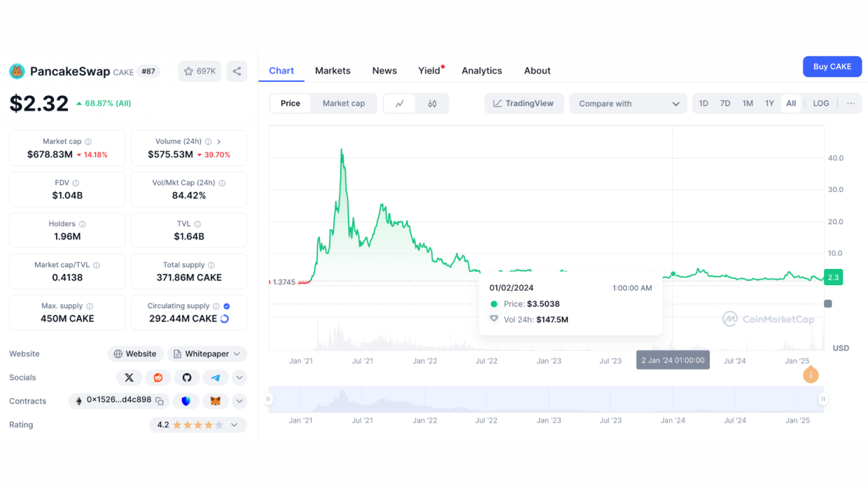Expand more Contracts chevron
The image size is (868, 489).
pos(239,401)
